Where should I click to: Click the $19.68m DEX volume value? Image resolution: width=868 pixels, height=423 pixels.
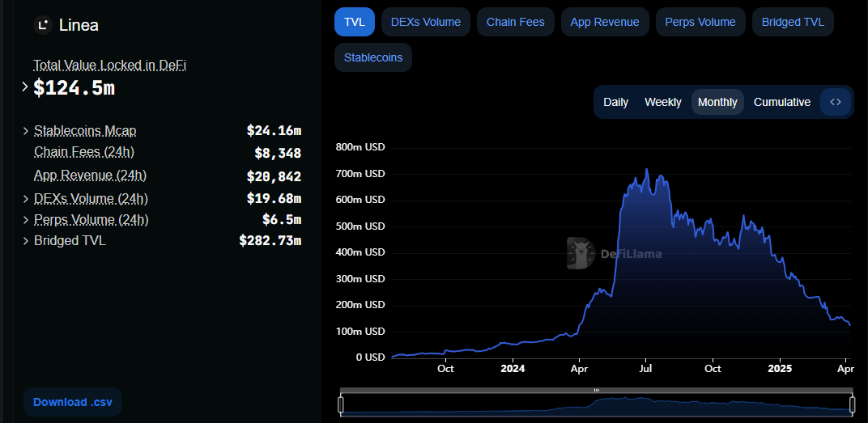click(274, 198)
